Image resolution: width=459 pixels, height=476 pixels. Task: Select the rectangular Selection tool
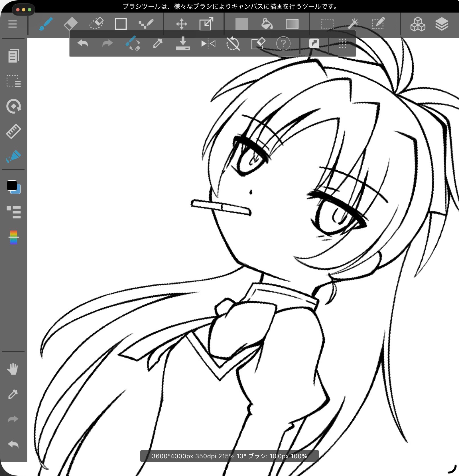coord(327,24)
